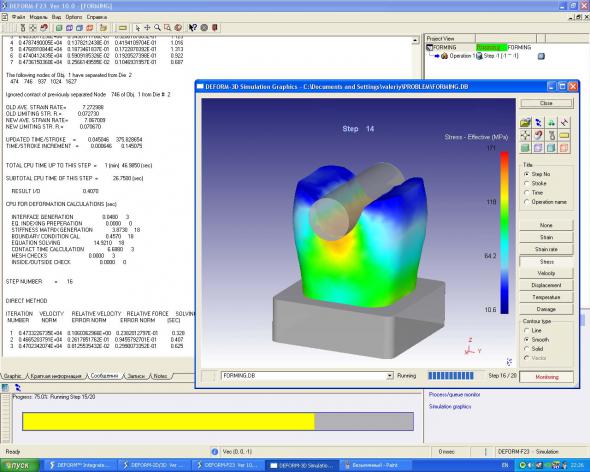Click the magnet-shaped icon in graphics panel
The width and height of the screenshot is (590, 472).
(538, 135)
